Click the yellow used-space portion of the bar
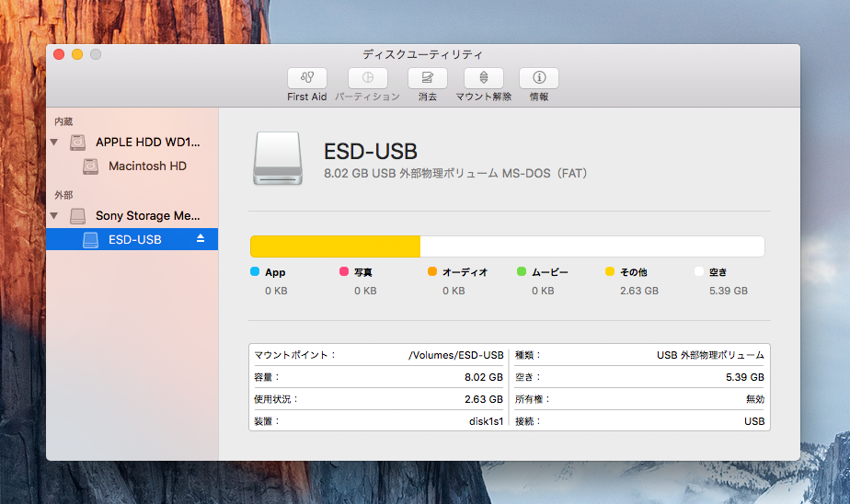This screenshot has width=850, height=504. [x=335, y=246]
